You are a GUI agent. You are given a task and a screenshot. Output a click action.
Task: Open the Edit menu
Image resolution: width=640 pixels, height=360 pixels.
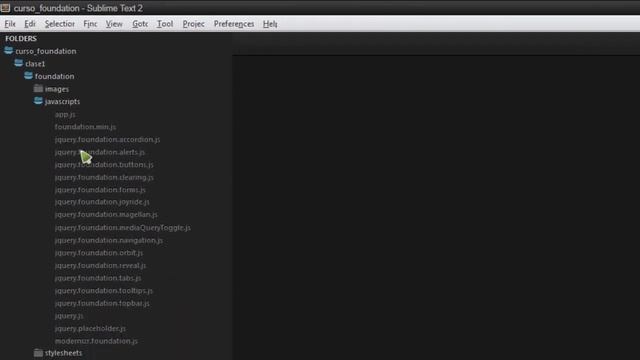pyautogui.click(x=30, y=24)
